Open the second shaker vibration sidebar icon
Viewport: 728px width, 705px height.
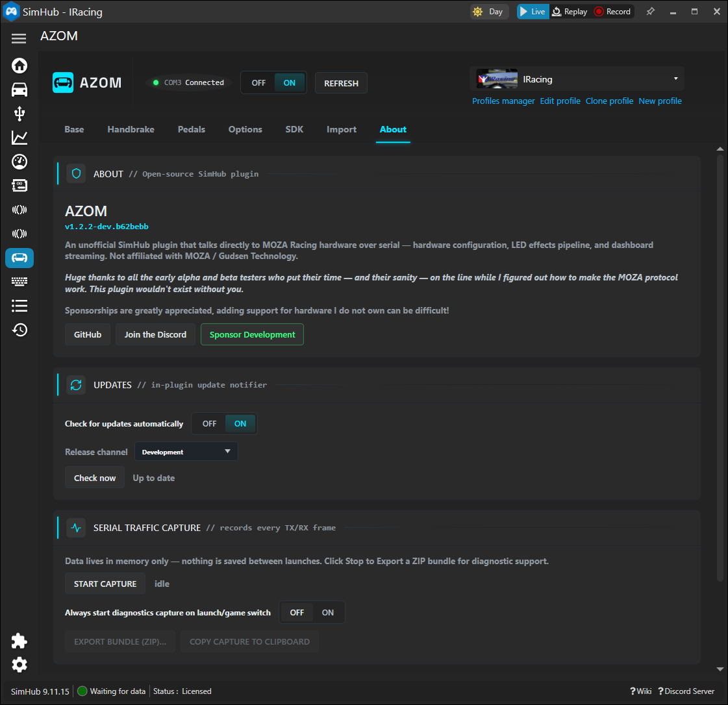(x=19, y=234)
